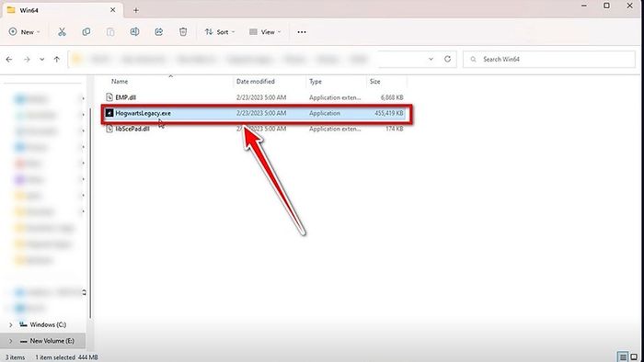
Task: Add a new tab with plus button
Action: (x=136, y=10)
